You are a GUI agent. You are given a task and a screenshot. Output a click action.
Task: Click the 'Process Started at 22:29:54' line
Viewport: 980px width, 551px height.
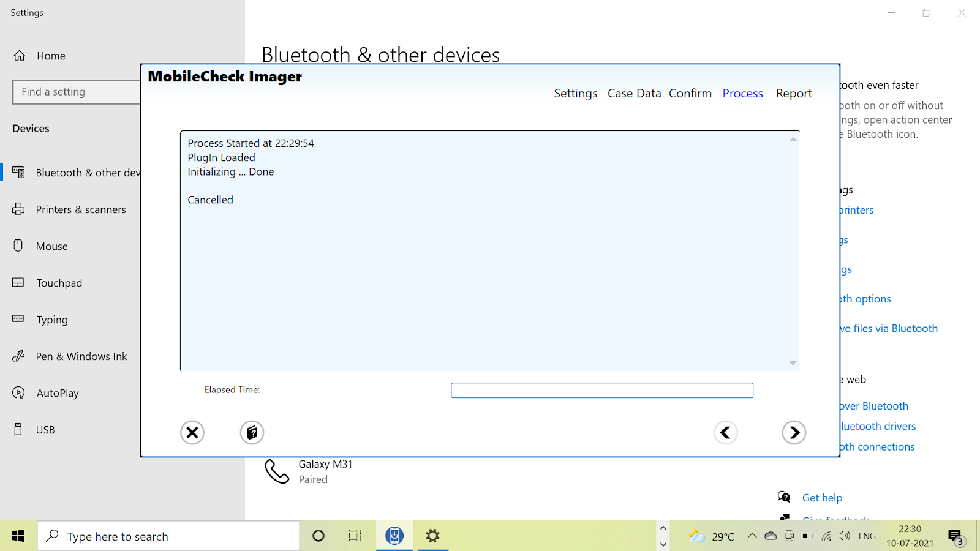click(251, 143)
